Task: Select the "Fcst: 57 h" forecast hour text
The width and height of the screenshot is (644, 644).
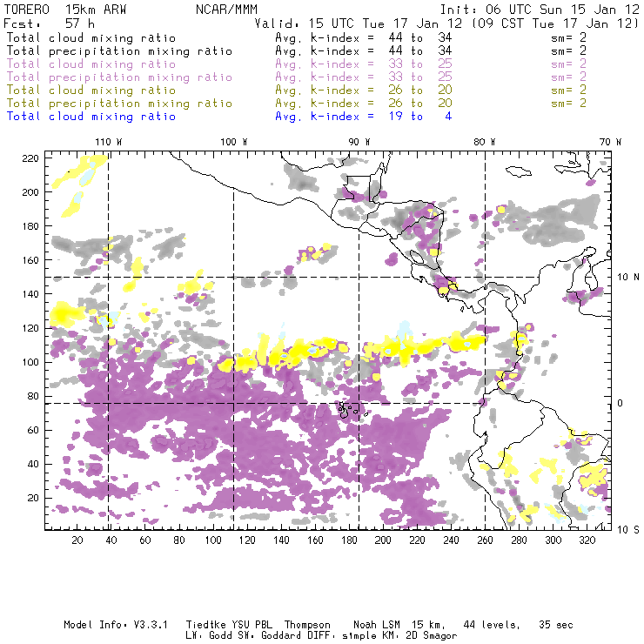Action: tap(49, 23)
